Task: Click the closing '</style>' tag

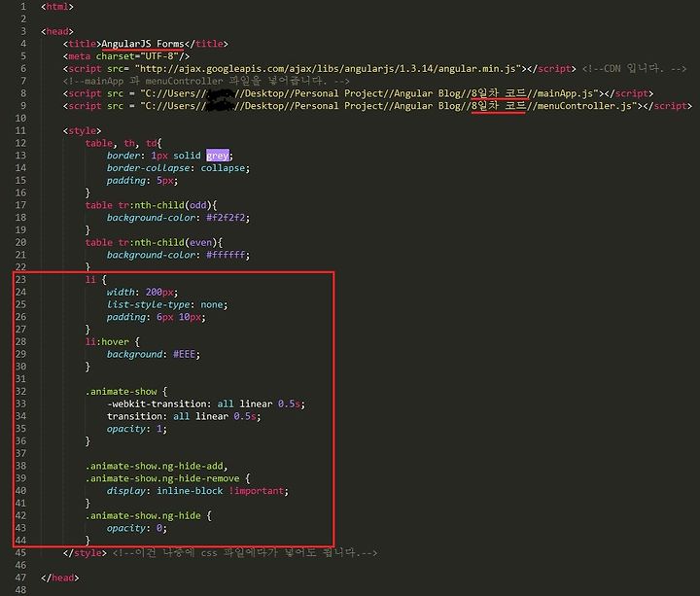Action: pos(85,552)
